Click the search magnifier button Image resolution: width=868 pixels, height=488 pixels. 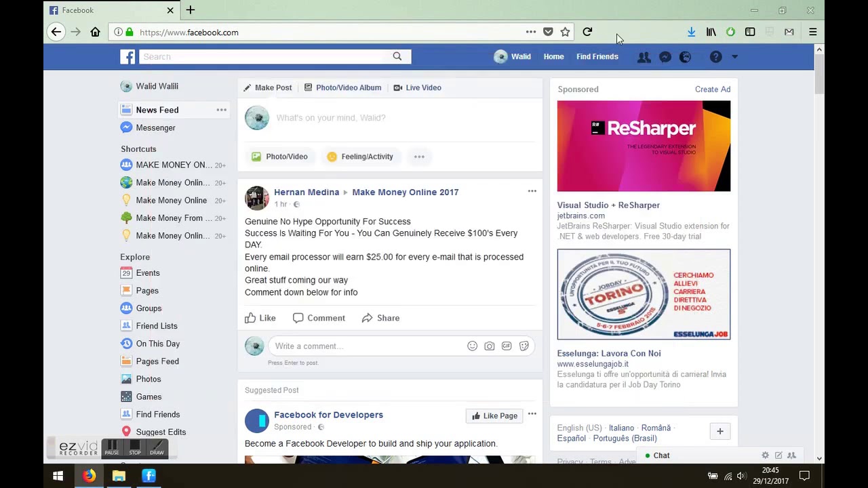pyautogui.click(x=397, y=57)
